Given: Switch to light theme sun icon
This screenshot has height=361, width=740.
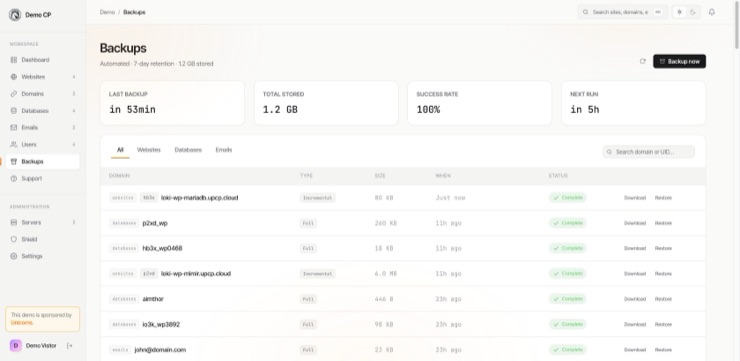Looking at the screenshot, I should 680,12.
